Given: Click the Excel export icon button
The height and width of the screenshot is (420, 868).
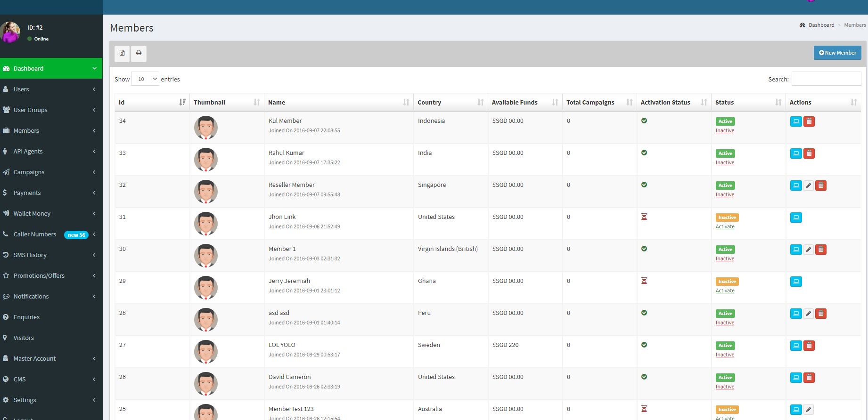Looking at the screenshot, I should coord(122,53).
